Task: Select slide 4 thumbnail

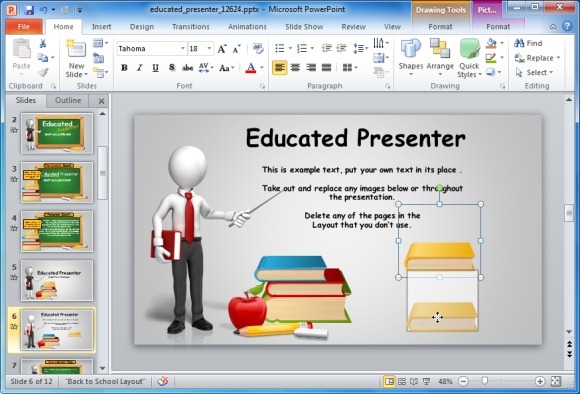Action: pyautogui.click(x=57, y=231)
